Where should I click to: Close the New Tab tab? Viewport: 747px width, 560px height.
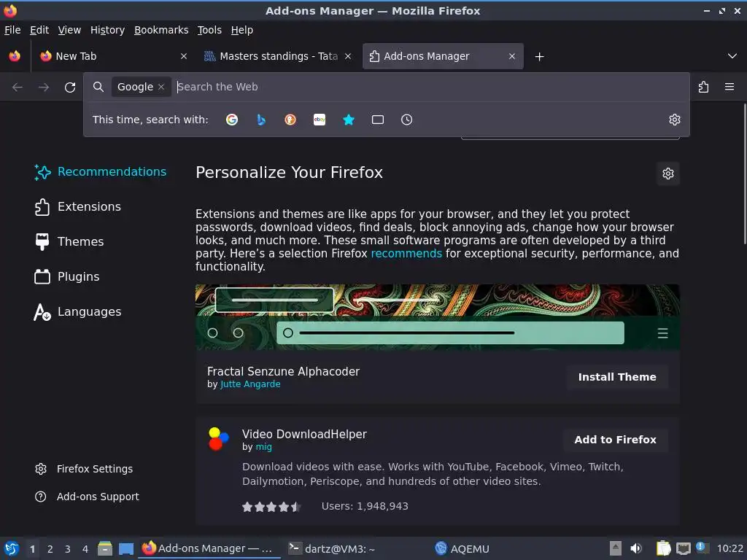[x=184, y=56]
